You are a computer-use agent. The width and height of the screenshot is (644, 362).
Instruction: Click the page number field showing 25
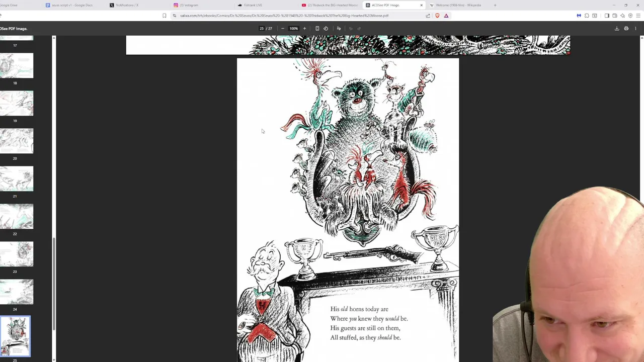click(262, 29)
